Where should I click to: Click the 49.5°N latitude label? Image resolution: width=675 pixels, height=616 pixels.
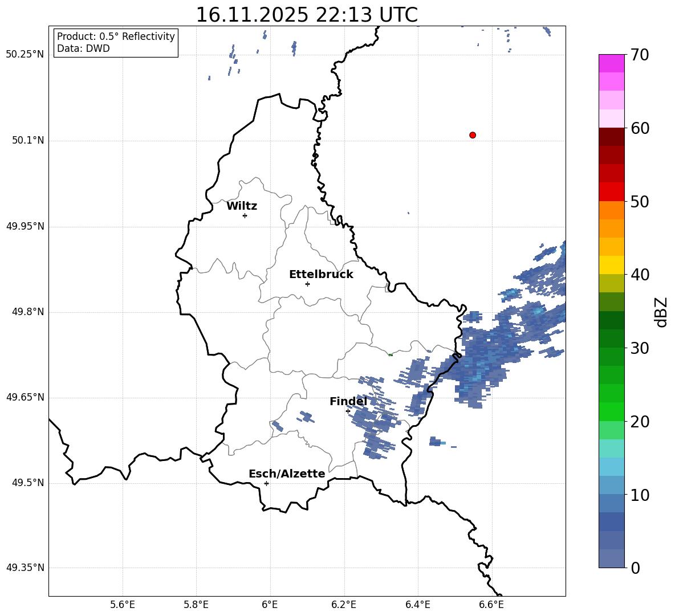(27, 483)
